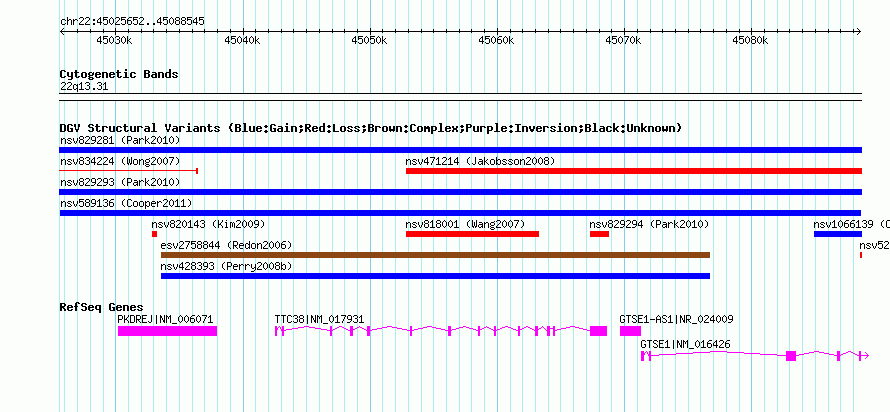This screenshot has height=412, width=890.
Task: Click the DGV Structural Variants track title
Action: tap(371, 128)
